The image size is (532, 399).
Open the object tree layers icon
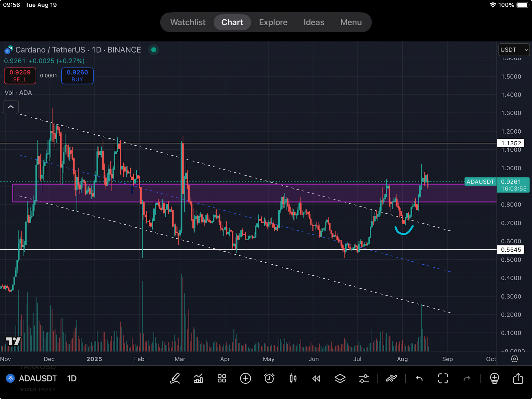340,378
